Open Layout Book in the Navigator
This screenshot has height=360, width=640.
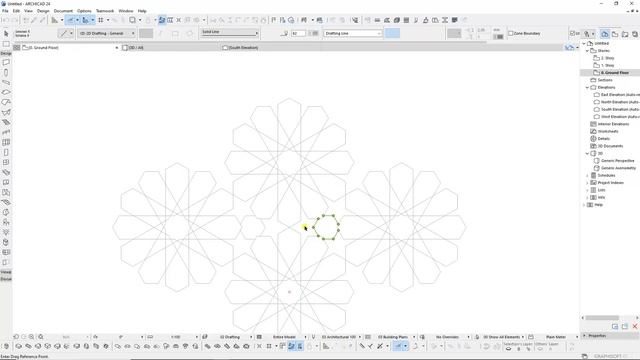coord(625,34)
